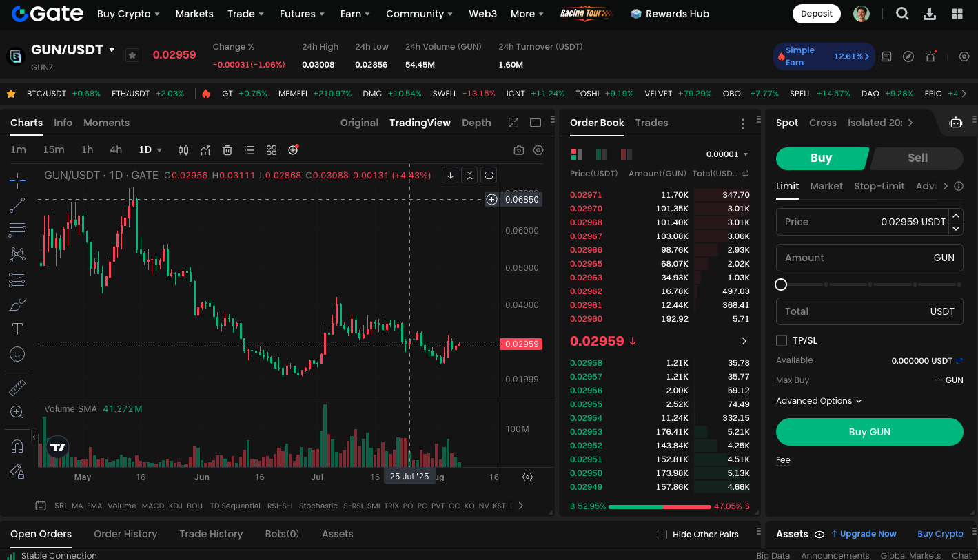Open the 0.00001 price precision dropdown

pos(727,154)
